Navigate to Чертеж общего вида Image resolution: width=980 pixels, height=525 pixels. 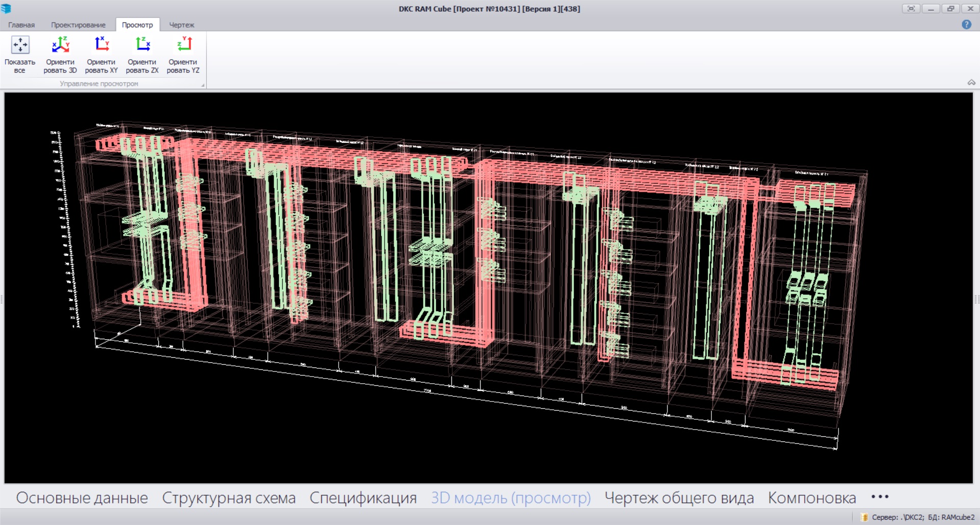679,498
